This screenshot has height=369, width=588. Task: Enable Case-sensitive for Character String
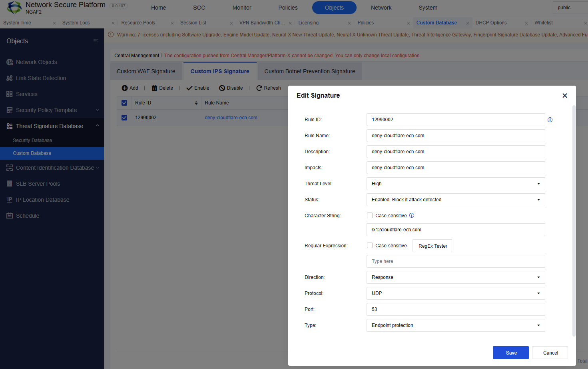tap(370, 215)
